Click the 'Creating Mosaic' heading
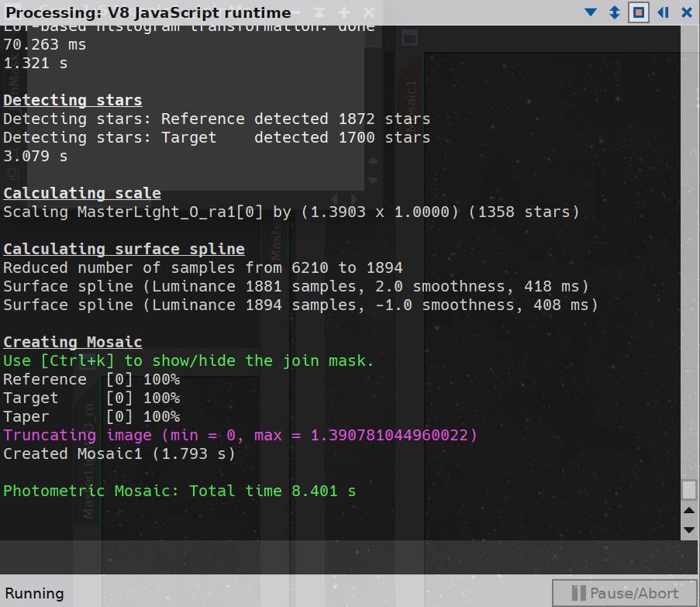 tap(73, 343)
